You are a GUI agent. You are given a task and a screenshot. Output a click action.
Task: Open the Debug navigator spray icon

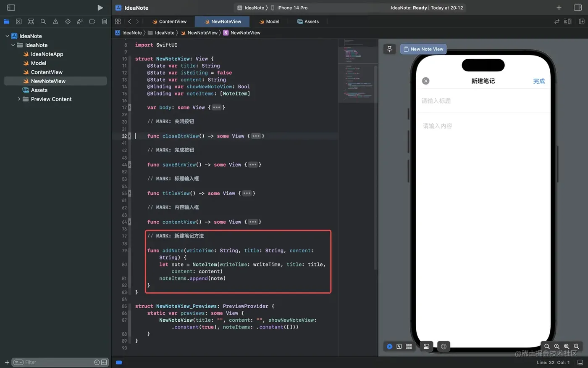80,21
